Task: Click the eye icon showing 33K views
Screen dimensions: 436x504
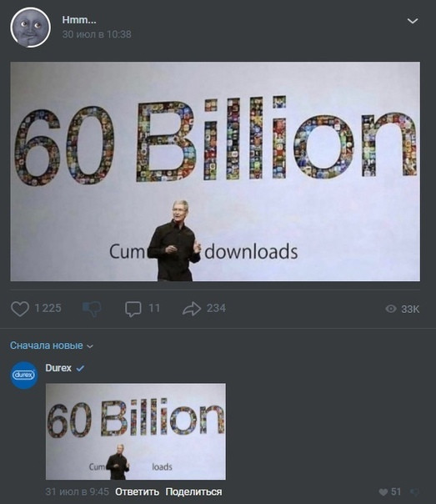Action: (391, 309)
